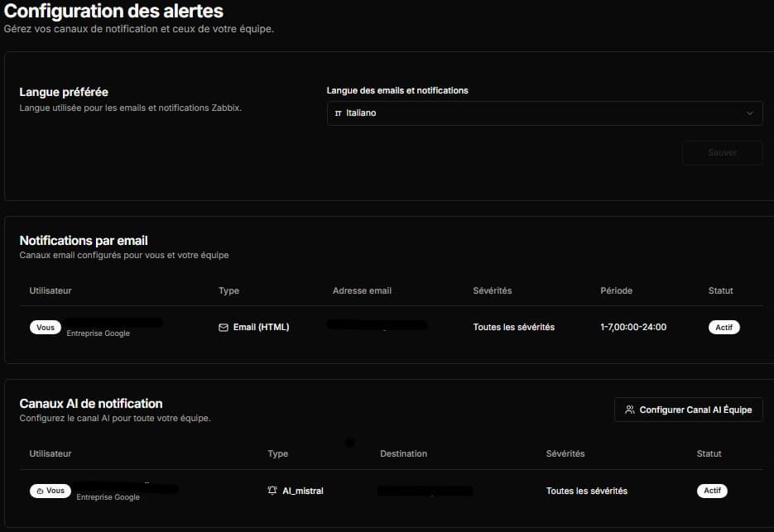Click the Vous badge in the email row
Screen dimensions: 774x532
[x=45, y=326]
